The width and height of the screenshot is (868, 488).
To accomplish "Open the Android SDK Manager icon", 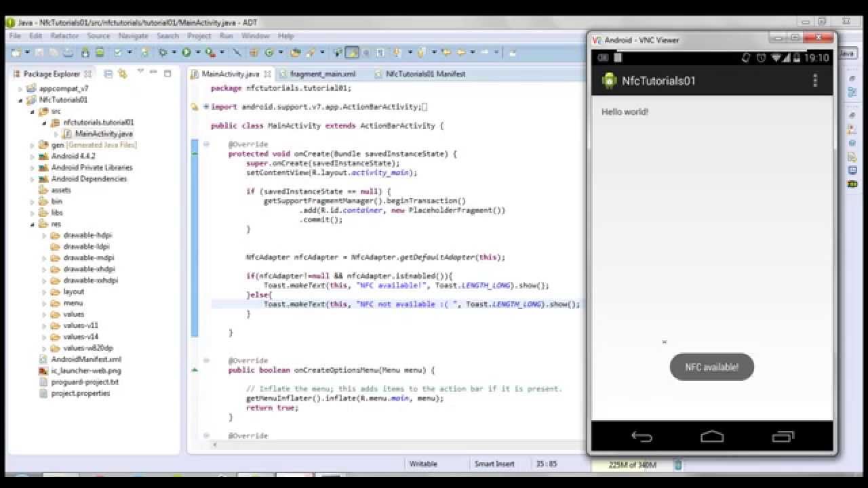I will point(85,52).
